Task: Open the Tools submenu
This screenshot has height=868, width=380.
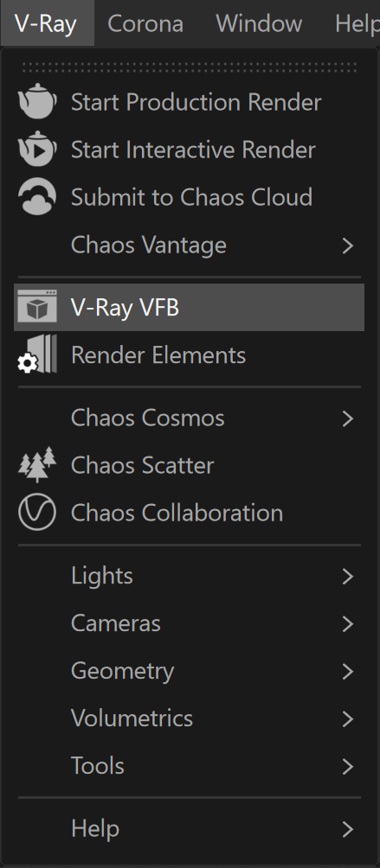Action: coord(190,767)
